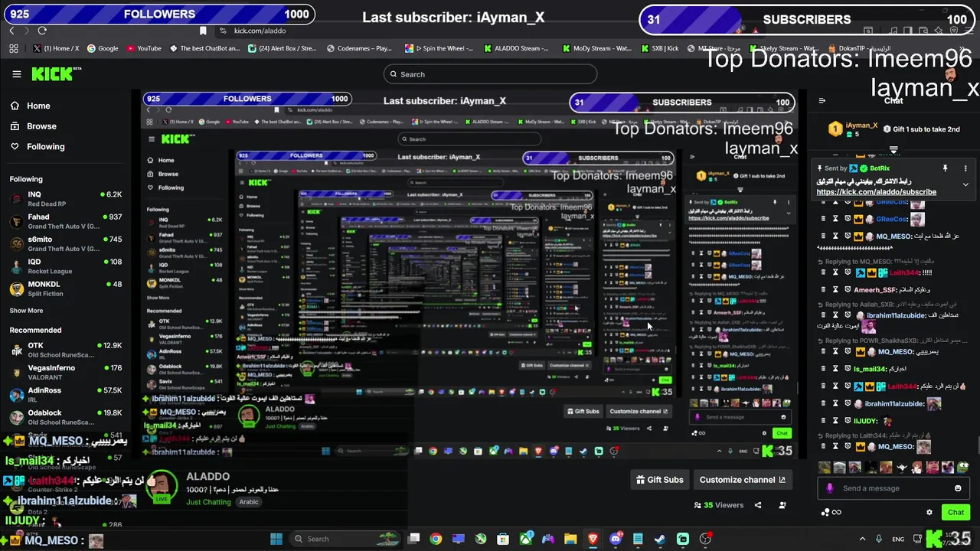Open Brave browser from the taskbar

(593, 539)
